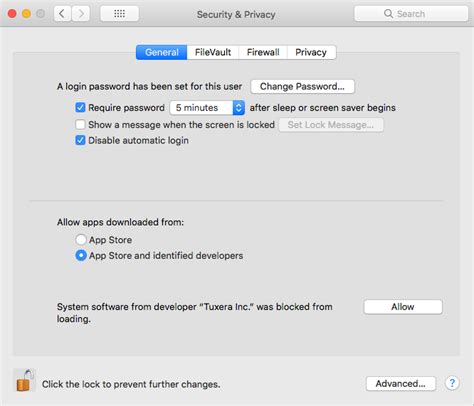Open the Privacy tab

coord(311,52)
